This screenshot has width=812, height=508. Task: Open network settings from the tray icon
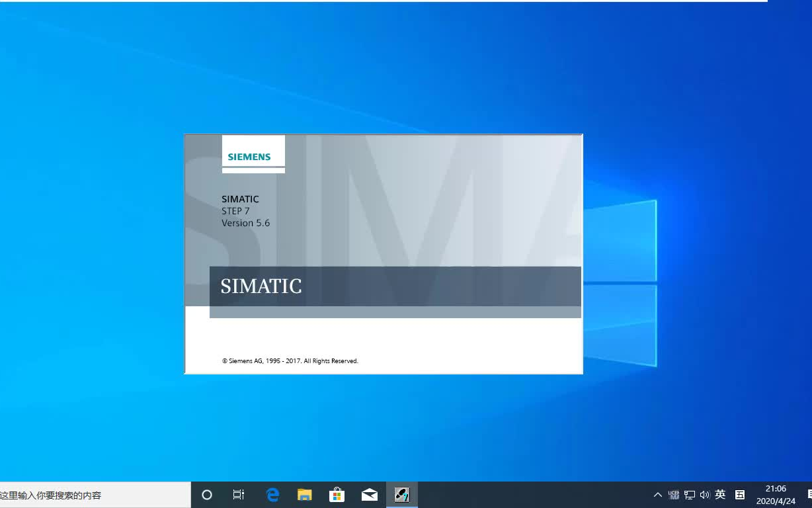pyautogui.click(x=690, y=494)
